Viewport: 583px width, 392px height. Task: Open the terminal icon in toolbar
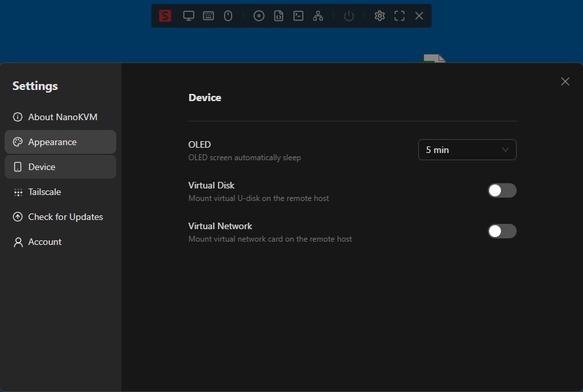click(298, 16)
